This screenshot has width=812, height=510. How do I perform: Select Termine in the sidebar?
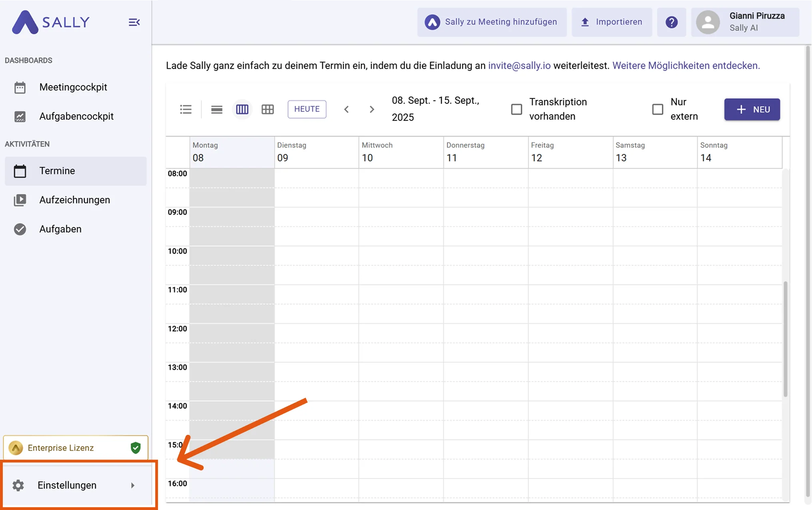(x=76, y=171)
